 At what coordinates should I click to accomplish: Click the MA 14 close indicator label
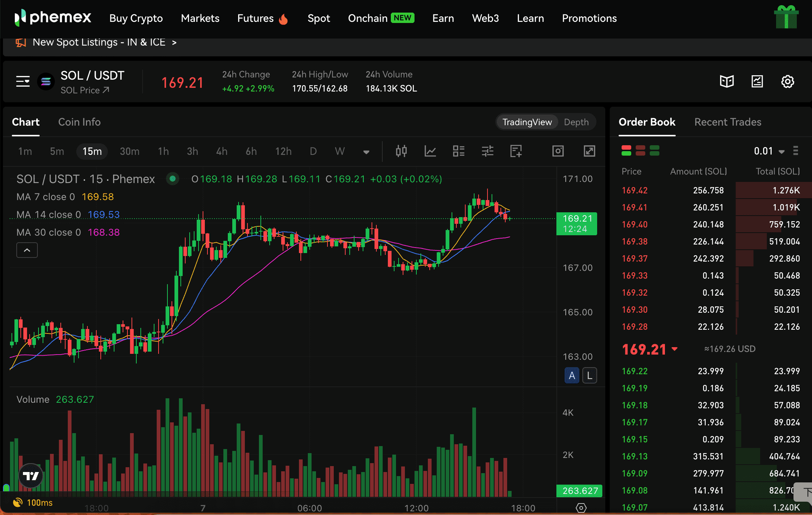(68, 215)
